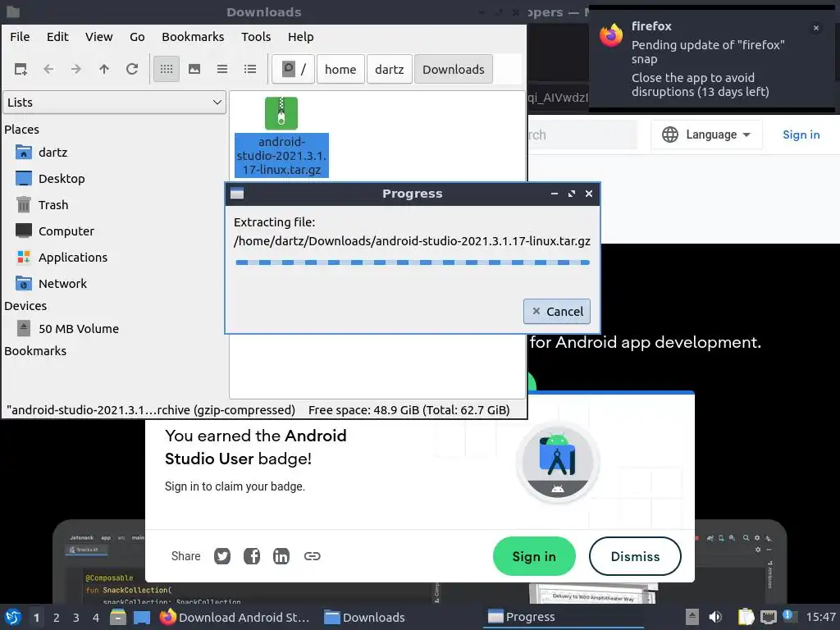Open the Lists side pane dropdown
This screenshot has height=630, width=840.
pyautogui.click(x=115, y=103)
